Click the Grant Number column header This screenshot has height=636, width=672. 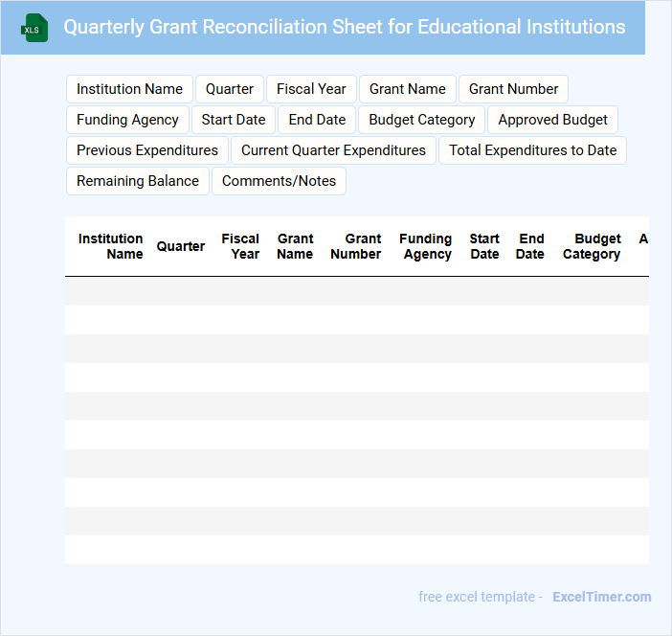coord(356,246)
